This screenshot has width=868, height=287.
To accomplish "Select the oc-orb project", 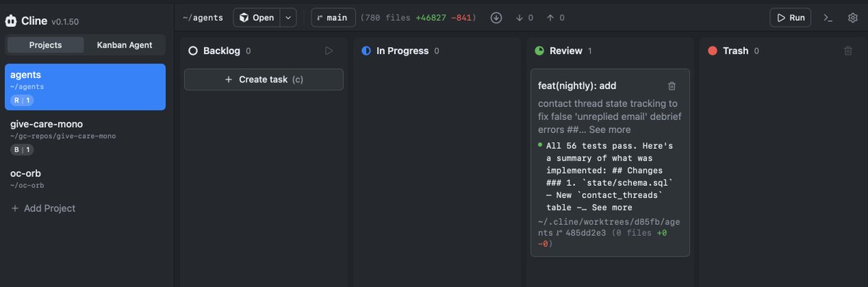I will (x=85, y=179).
